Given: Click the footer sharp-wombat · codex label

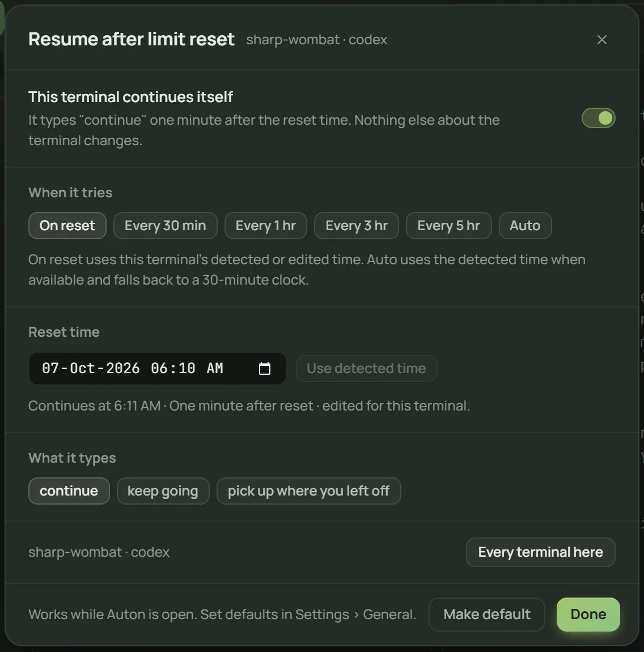Looking at the screenshot, I should pos(99,552).
